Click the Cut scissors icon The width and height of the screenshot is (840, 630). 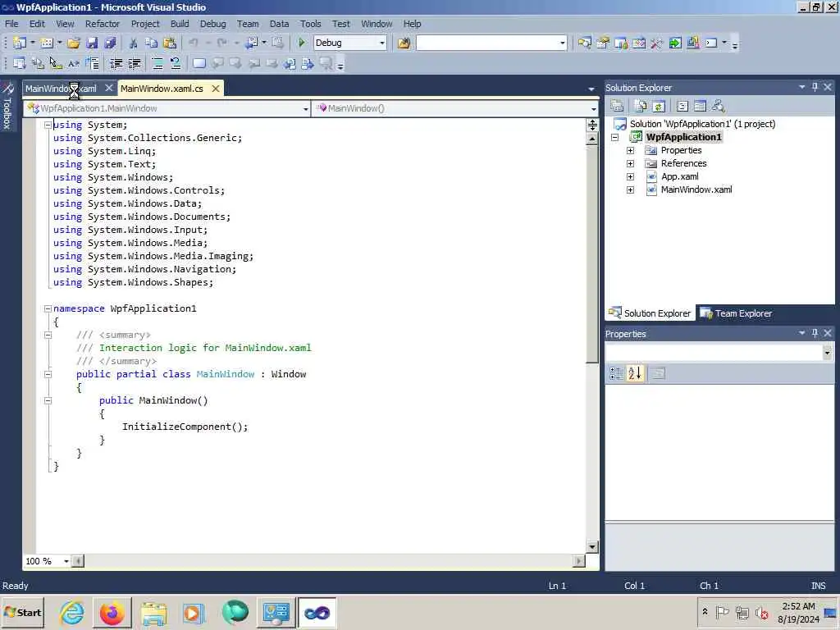(134, 43)
